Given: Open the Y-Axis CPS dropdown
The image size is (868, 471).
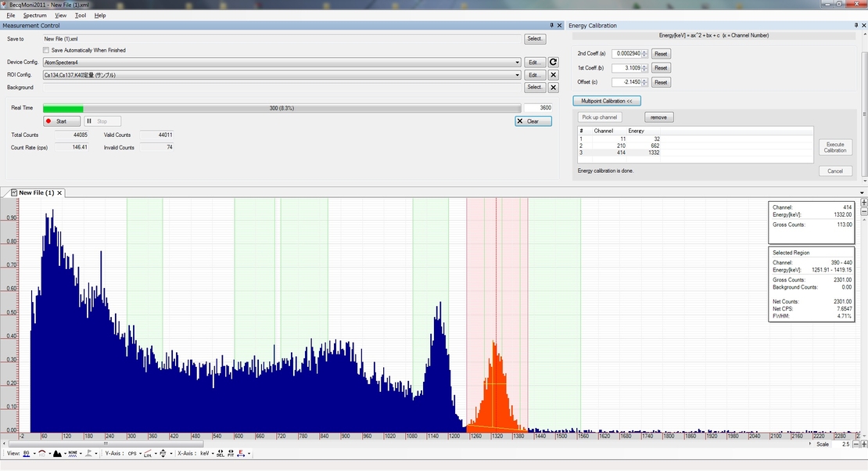Looking at the screenshot, I should (135, 453).
